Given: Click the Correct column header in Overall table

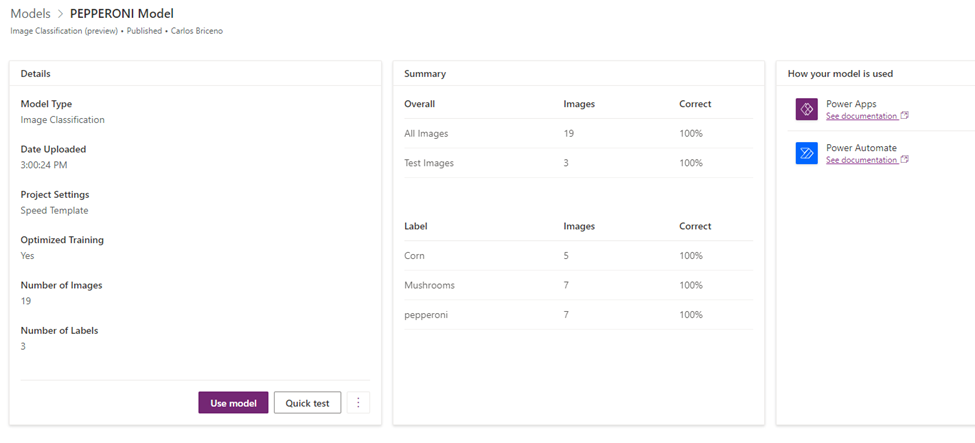Looking at the screenshot, I should tap(695, 104).
